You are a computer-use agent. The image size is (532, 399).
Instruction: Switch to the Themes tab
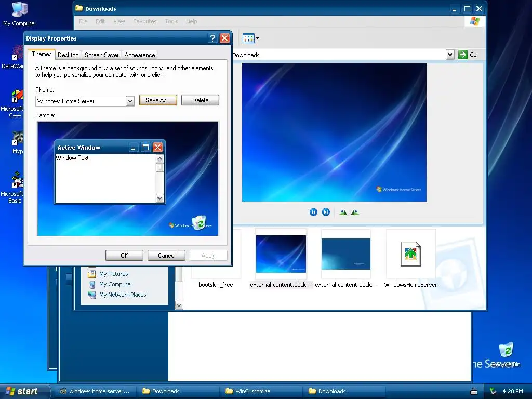pos(42,54)
